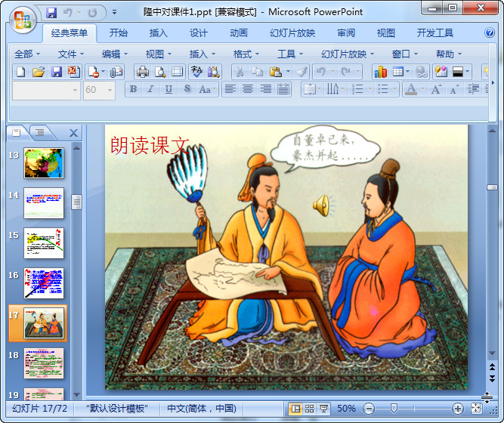Open Customize Quick Access Toolbar arrow

(x=114, y=13)
